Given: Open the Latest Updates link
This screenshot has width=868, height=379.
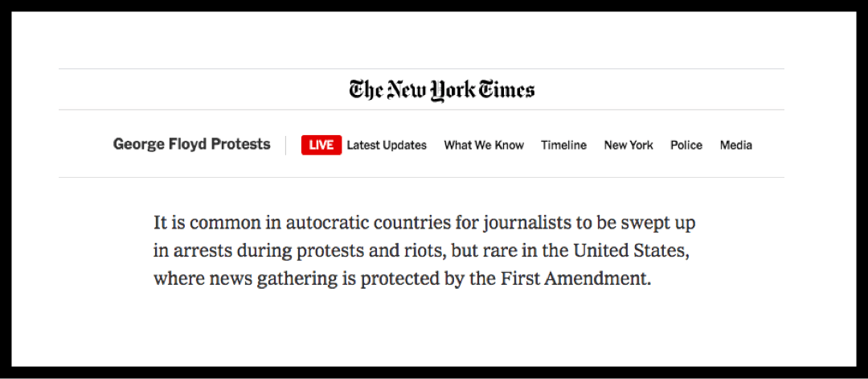Looking at the screenshot, I should 387,145.
